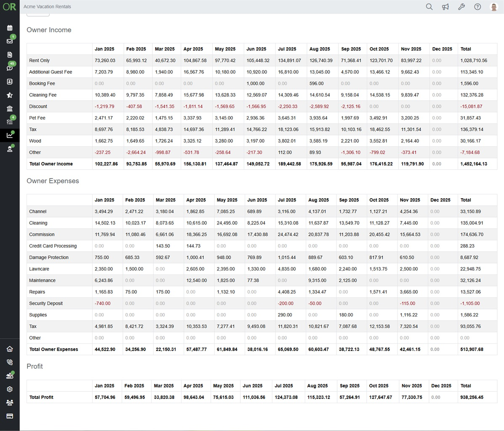Click the Home icon in the lower sidebar
The width and height of the screenshot is (504, 431).
coord(10,349)
